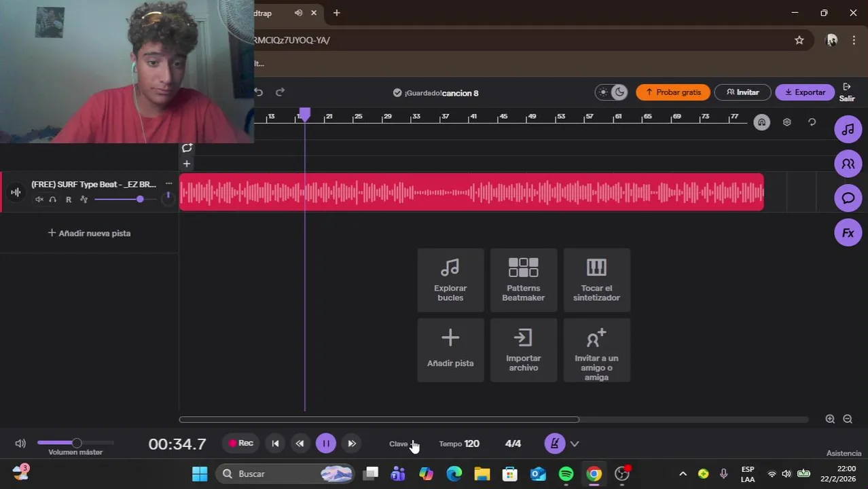Image resolution: width=868 pixels, height=489 pixels.
Task: Click the add comment icon above the track
Action: [x=187, y=148]
